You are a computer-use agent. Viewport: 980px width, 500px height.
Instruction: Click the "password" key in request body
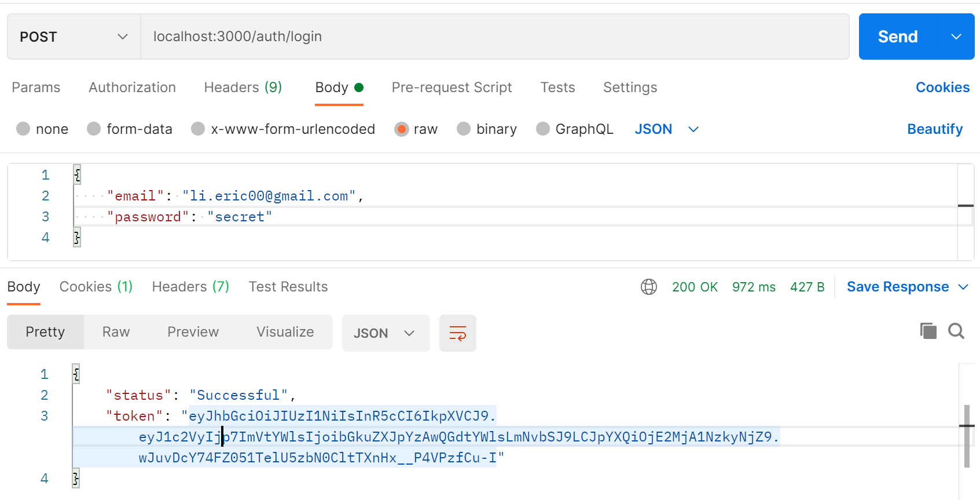pyautogui.click(x=148, y=217)
